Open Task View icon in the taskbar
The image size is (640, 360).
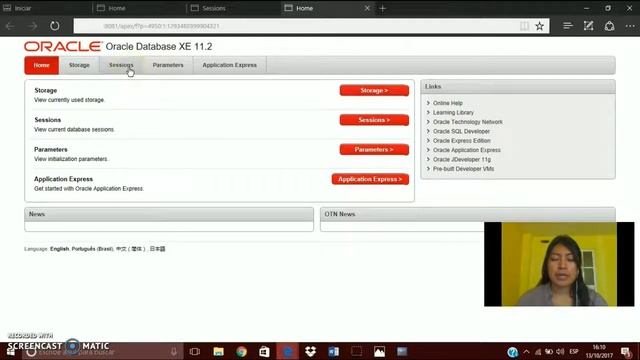click(195, 351)
